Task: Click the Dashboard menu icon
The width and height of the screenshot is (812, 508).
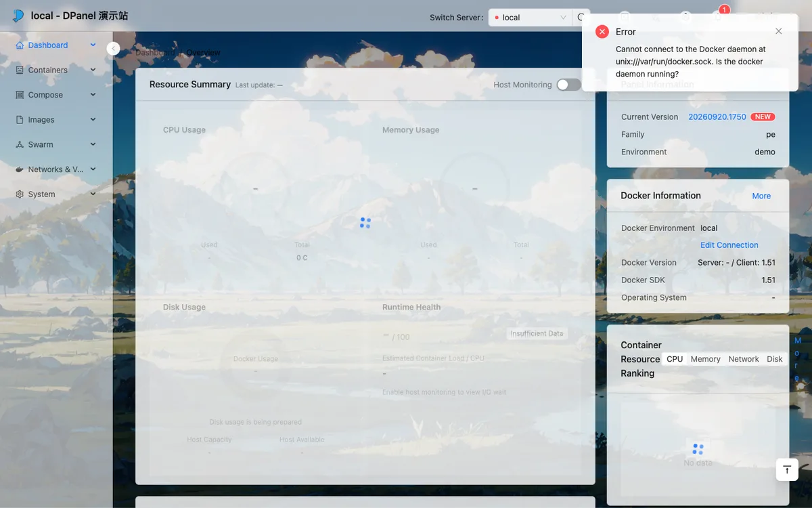Action: click(20, 45)
